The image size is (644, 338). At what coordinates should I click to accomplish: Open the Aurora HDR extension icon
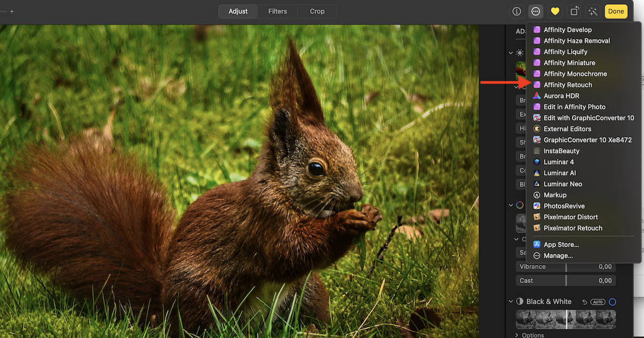(x=537, y=96)
